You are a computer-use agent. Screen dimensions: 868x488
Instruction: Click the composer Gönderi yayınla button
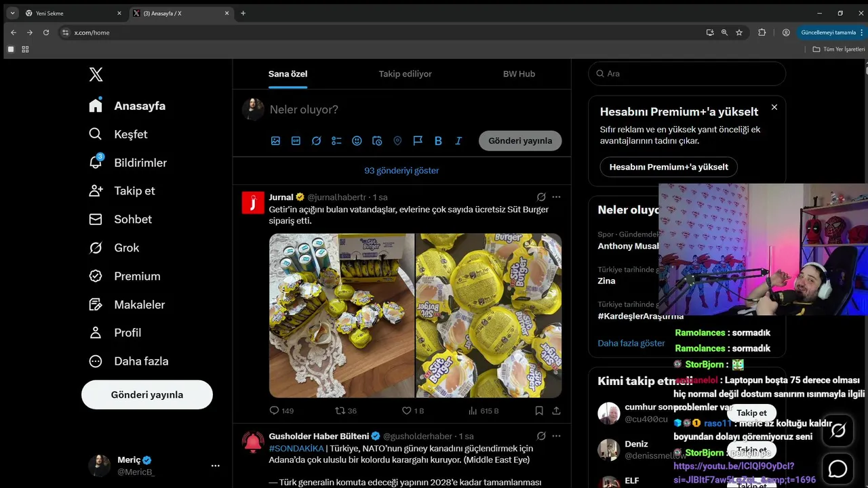click(520, 141)
